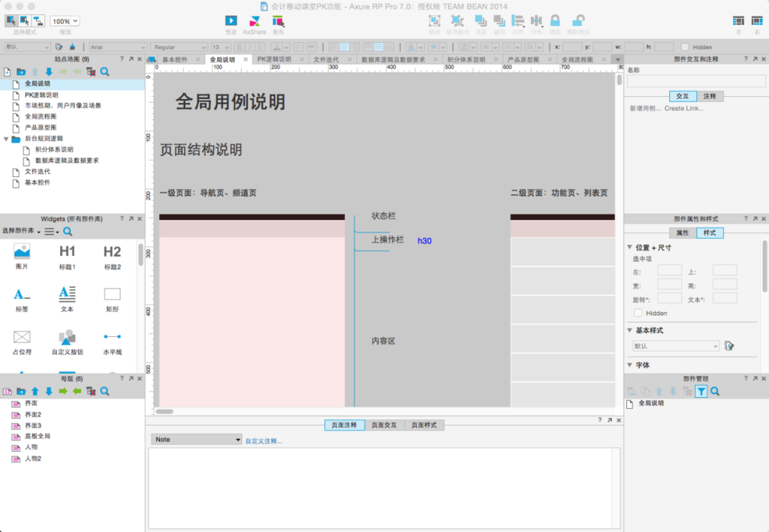
Task: Open the 页面交互 tab
Action: (384, 425)
